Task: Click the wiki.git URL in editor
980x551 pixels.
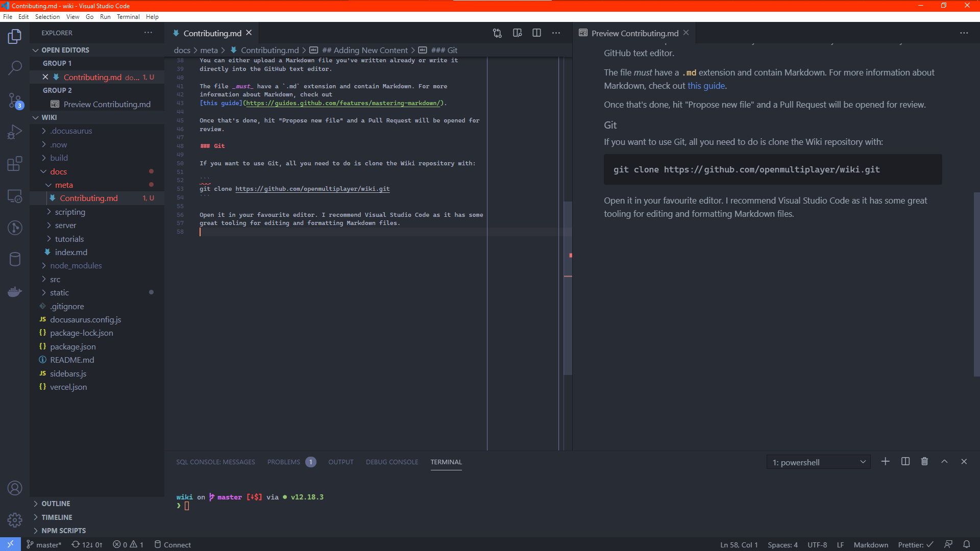Action: (312, 189)
